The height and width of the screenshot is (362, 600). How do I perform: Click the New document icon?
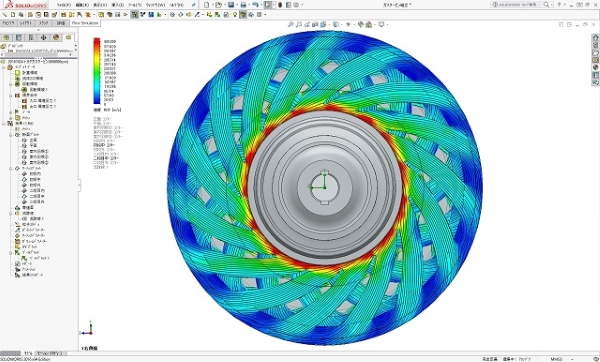click(207, 5)
